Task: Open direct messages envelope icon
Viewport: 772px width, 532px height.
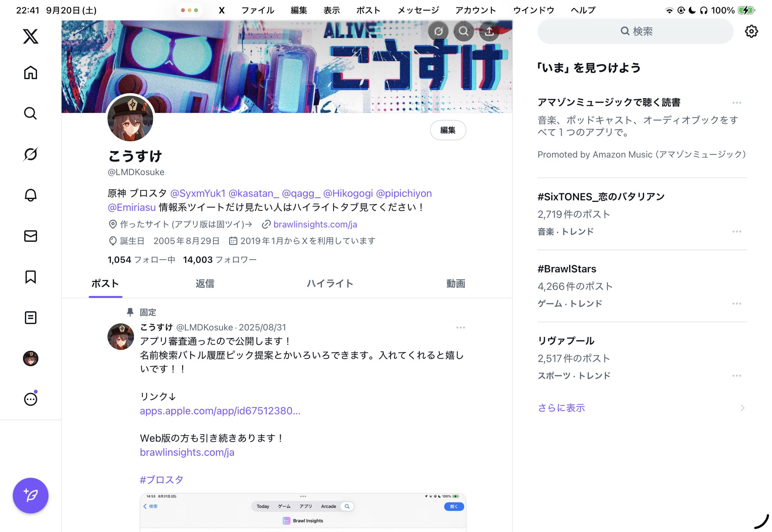Action: click(x=31, y=236)
